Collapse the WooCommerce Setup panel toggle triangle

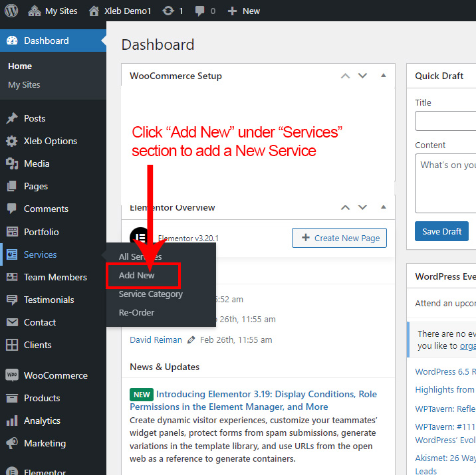coord(383,76)
